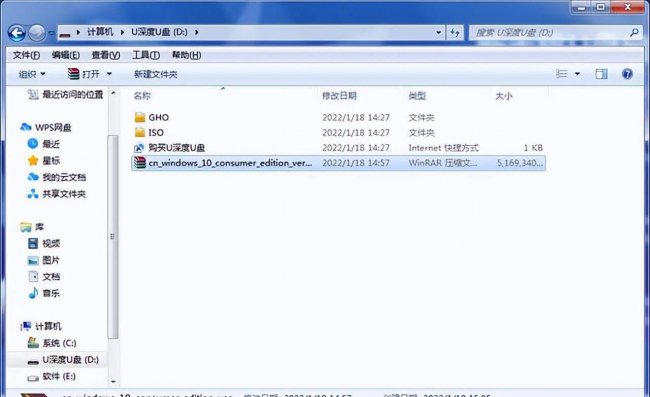Open WPS网盘 in the navigation pane
This screenshot has width=650, height=397.
tap(46, 127)
